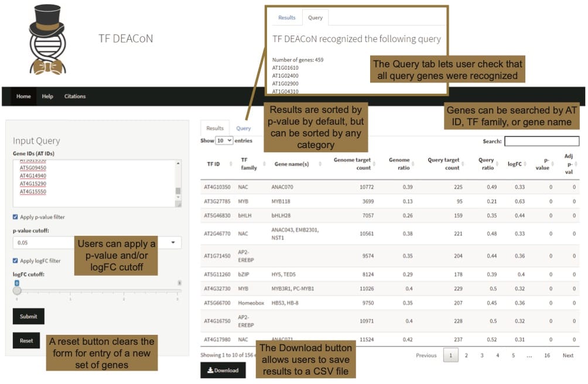This screenshot has height=384, width=588.
Task: Click the Reset button to clear form
Action: pos(26,340)
